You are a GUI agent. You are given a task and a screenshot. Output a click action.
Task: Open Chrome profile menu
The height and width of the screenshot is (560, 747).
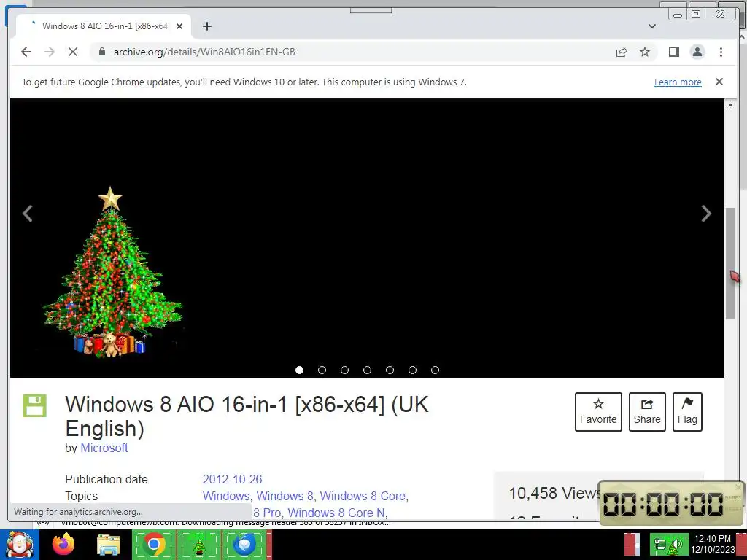[x=697, y=52]
